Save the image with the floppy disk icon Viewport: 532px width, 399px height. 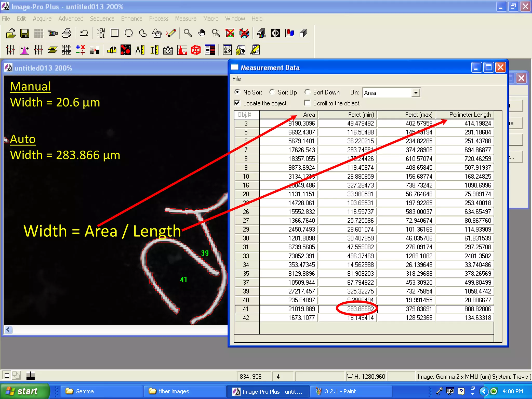click(25, 33)
